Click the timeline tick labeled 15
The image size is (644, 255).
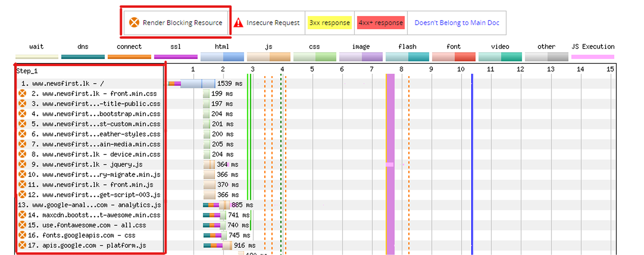[x=610, y=69]
